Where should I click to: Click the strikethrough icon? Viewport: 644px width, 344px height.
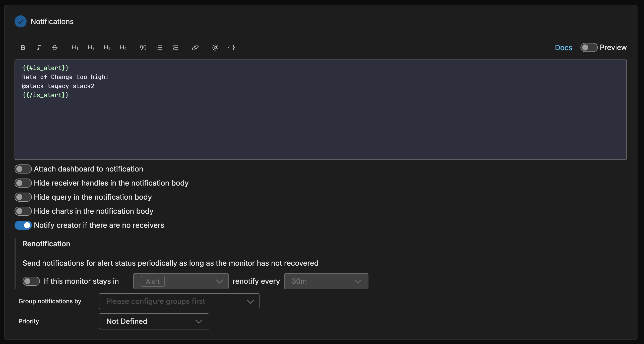(x=55, y=47)
